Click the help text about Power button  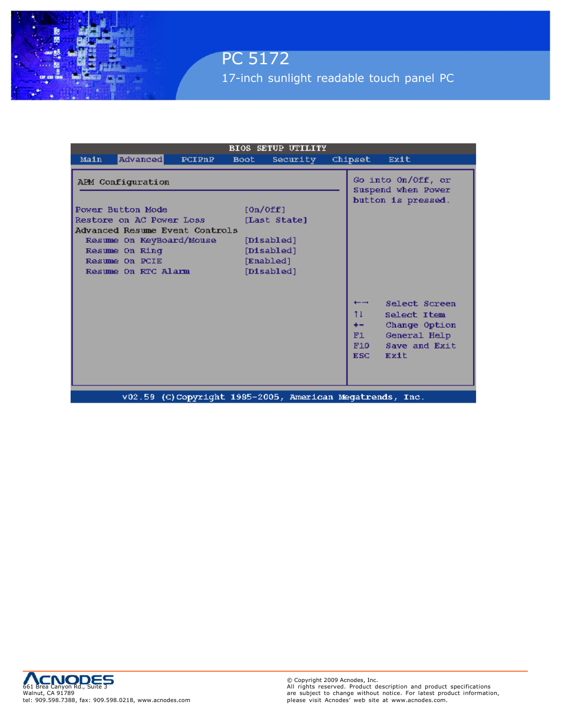coord(402,190)
